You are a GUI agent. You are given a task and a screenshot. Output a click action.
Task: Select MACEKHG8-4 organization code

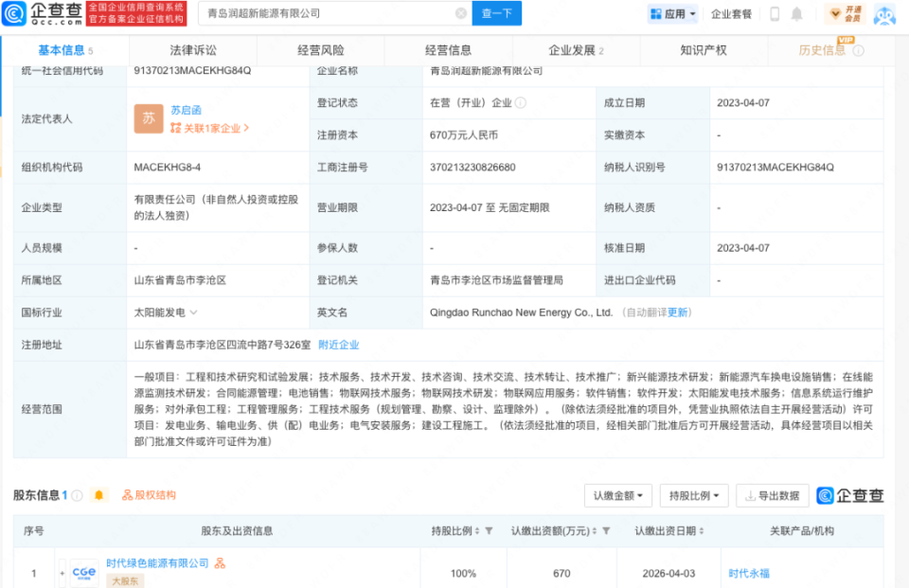tap(167, 168)
